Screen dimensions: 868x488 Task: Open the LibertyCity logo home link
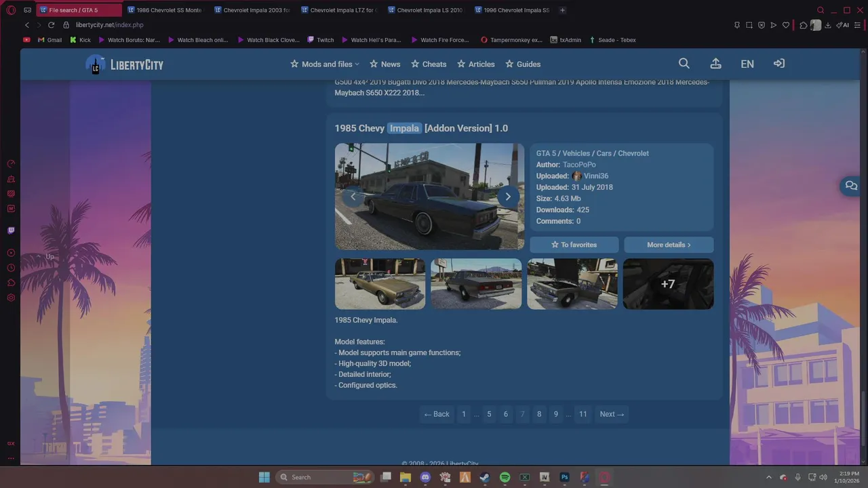coord(125,64)
